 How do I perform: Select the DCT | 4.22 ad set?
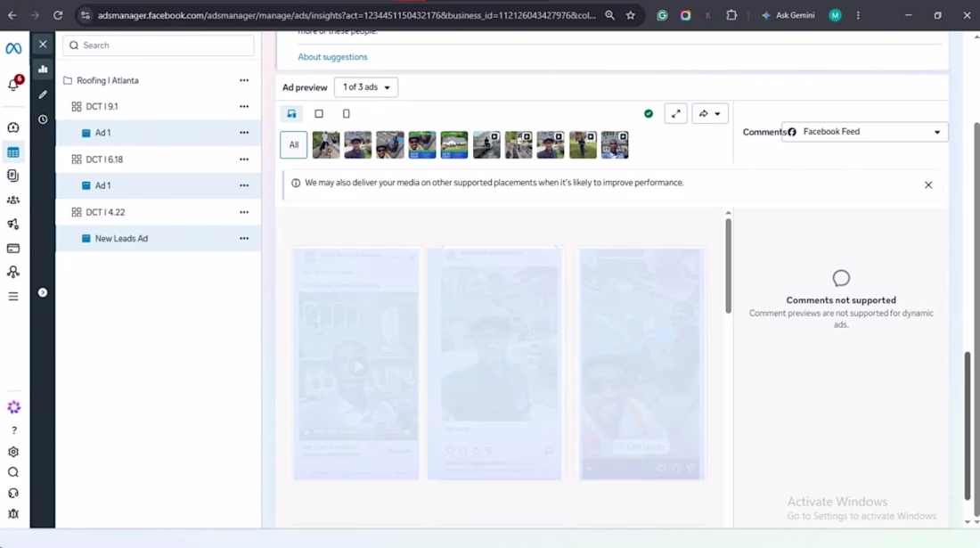(106, 212)
